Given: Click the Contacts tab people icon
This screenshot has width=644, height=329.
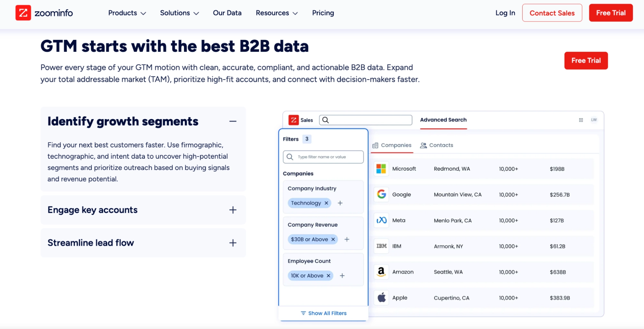Looking at the screenshot, I should [x=423, y=146].
